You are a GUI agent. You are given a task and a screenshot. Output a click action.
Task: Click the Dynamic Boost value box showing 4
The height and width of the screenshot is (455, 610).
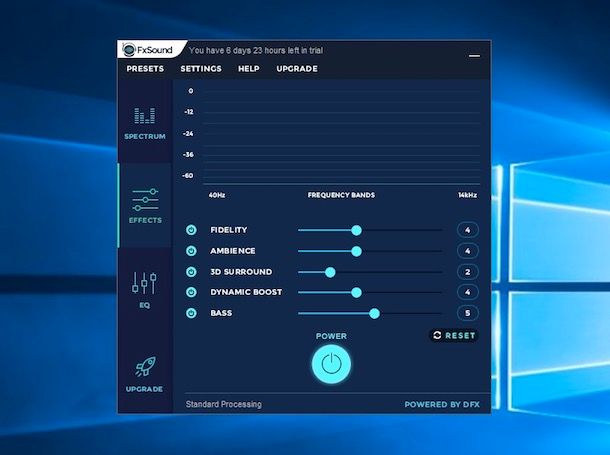point(467,292)
